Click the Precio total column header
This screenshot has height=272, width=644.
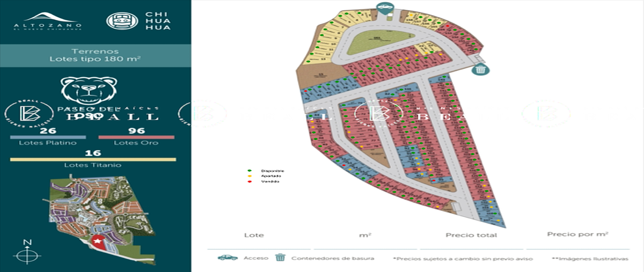click(471, 235)
